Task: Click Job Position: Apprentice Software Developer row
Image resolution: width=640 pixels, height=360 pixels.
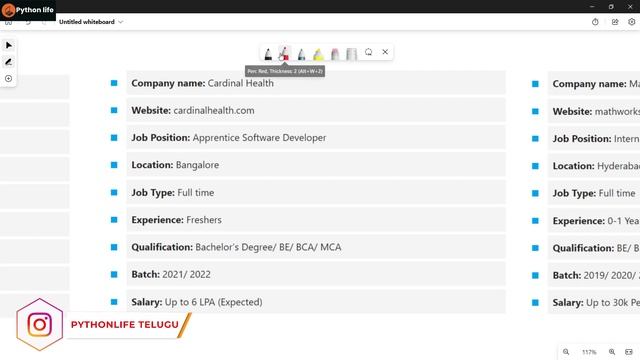Action: [316, 138]
